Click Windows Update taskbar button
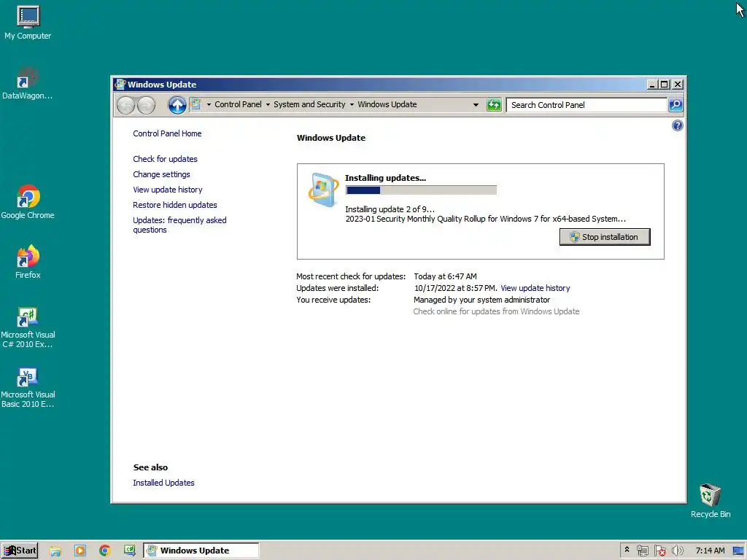 [x=201, y=551]
